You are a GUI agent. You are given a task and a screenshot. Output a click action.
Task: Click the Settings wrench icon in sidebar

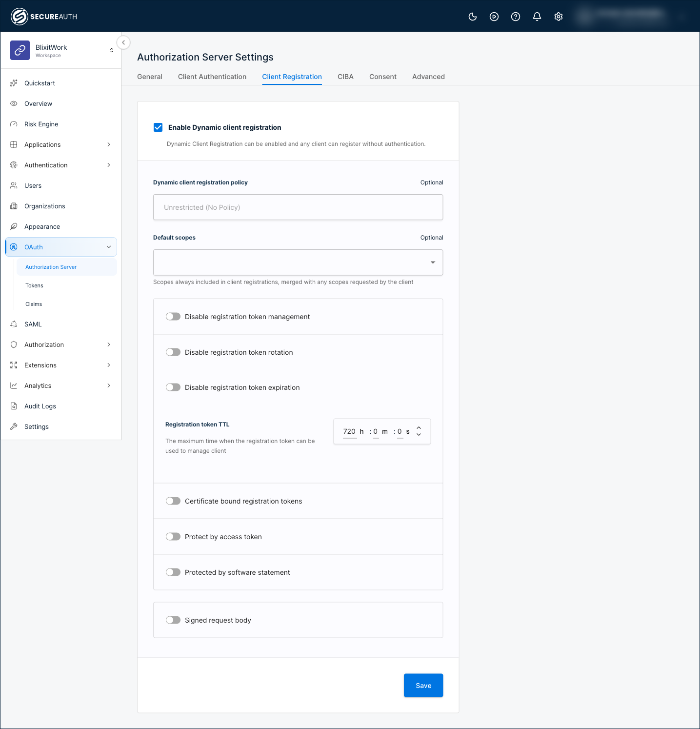[x=14, y=426]
